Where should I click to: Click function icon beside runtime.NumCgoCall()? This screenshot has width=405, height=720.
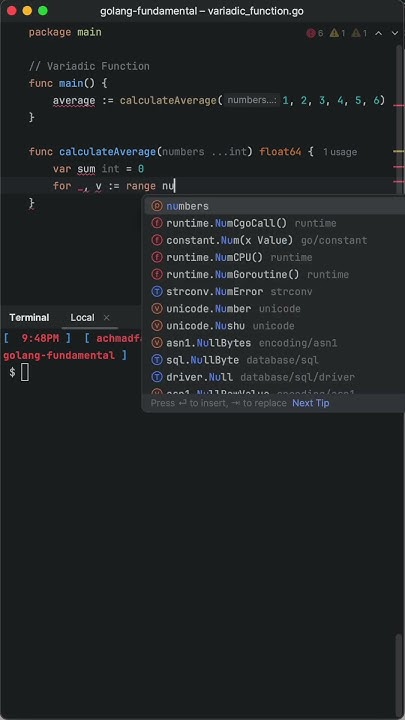click(157, 223)
